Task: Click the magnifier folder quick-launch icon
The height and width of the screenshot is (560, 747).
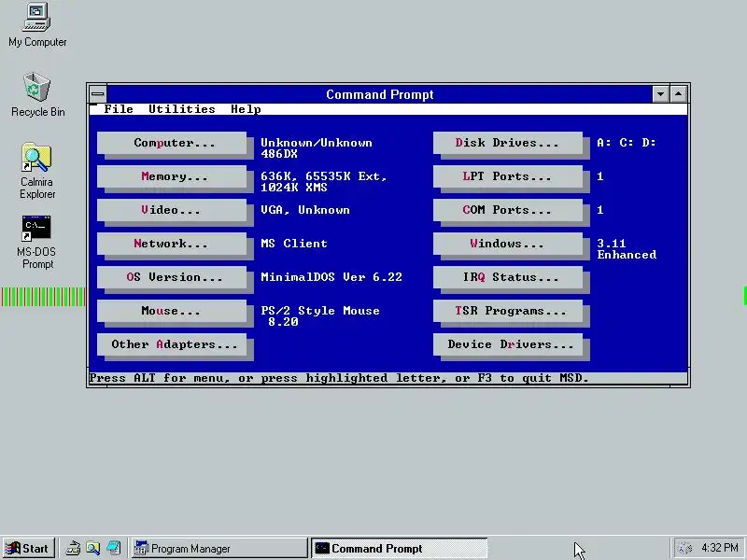Action: point(92,548)
